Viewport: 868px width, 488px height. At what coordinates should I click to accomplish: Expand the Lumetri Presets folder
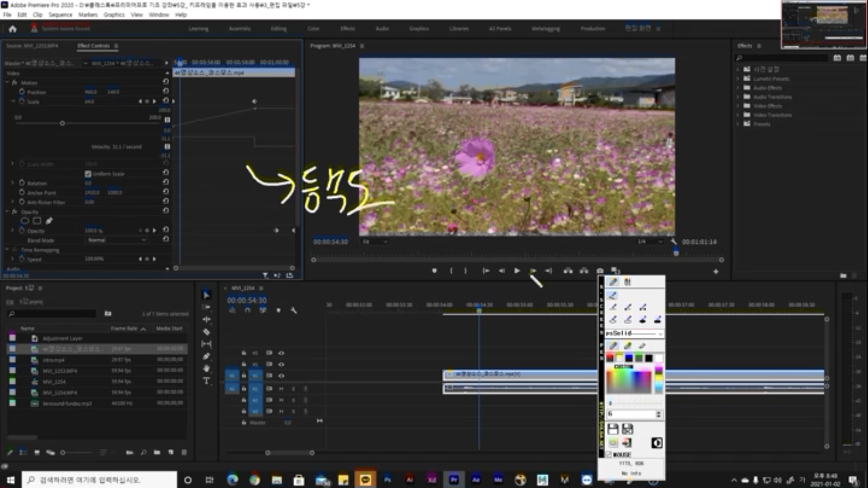(738, 79)
